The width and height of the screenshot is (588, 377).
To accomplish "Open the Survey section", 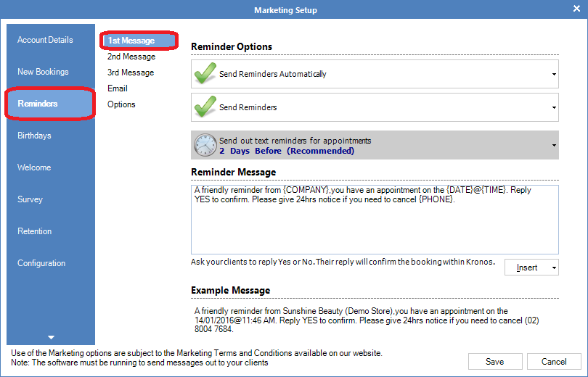I will [x=30, y=199].
